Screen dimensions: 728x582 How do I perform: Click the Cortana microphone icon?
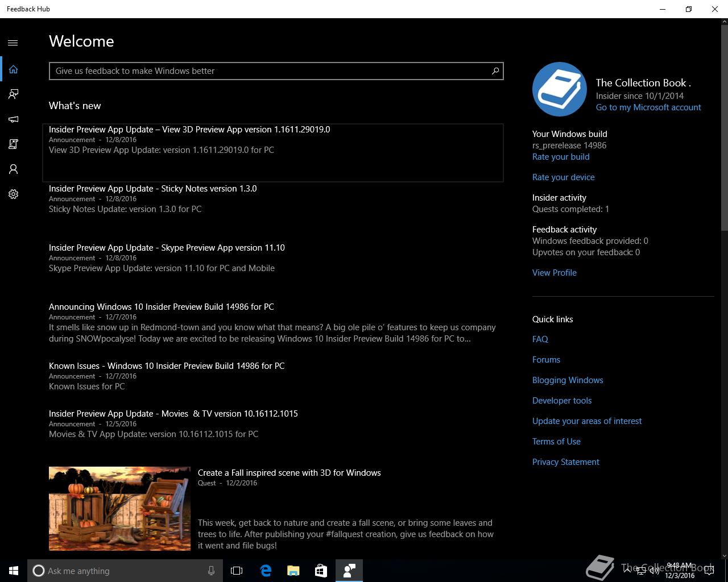211,571
